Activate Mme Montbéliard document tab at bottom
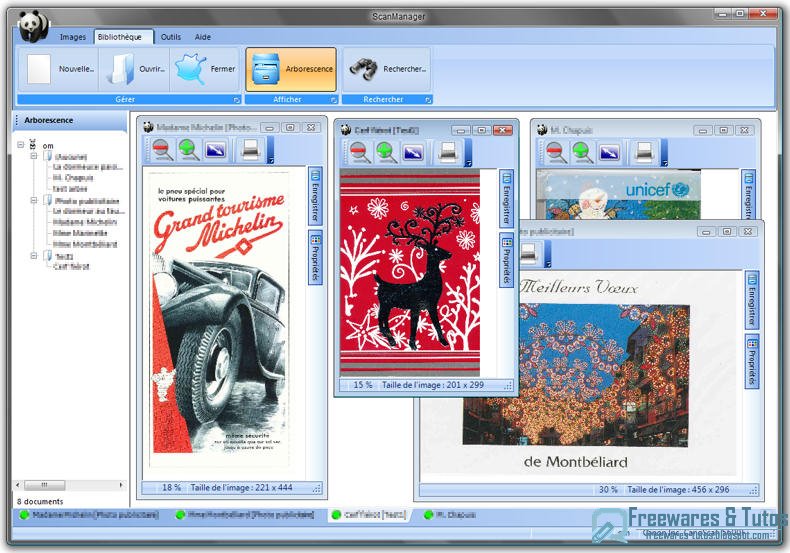The height and width of the screenshot is (553, 790). 245,515
